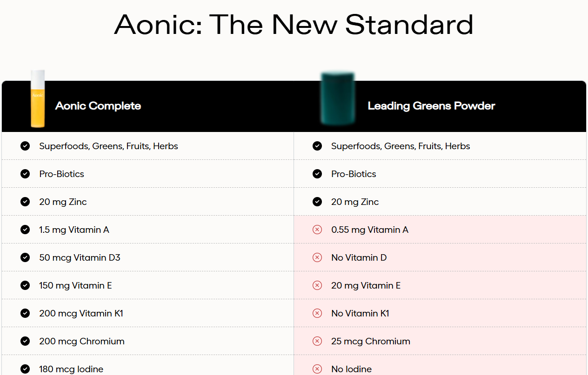
Task: Click red X icon next to No Vitamin K1
Action: point(317,313)
